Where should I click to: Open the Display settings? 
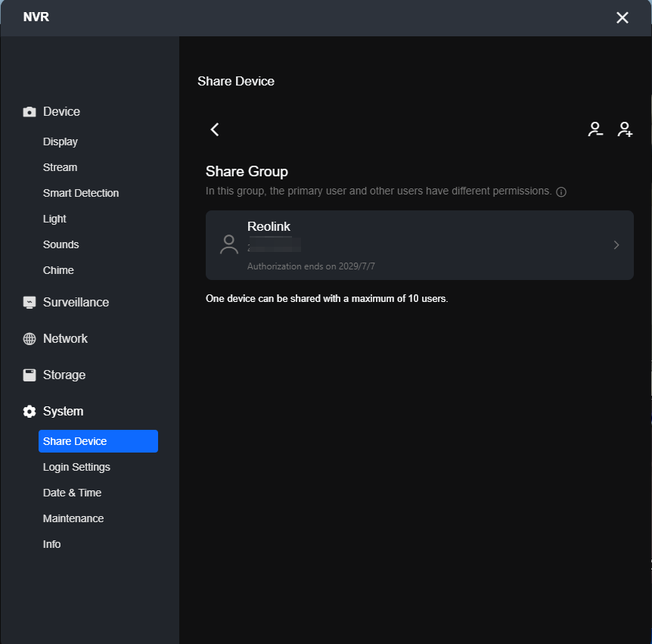pyautogui.click(x=61, y=142)
